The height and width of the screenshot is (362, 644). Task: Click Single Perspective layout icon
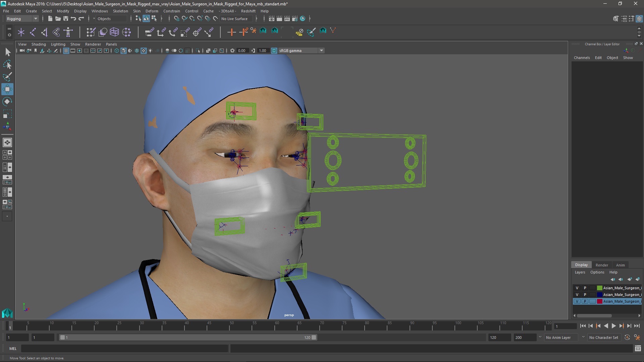(7, 142)
